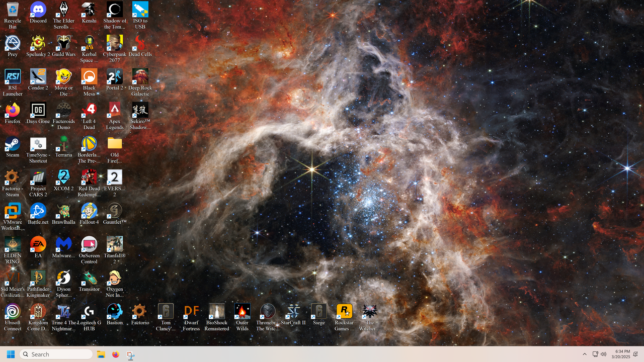Click the Steam desktop shortcut
Image resolution: width=644 pixels, height=362 pixels.
tap(13, 144)
